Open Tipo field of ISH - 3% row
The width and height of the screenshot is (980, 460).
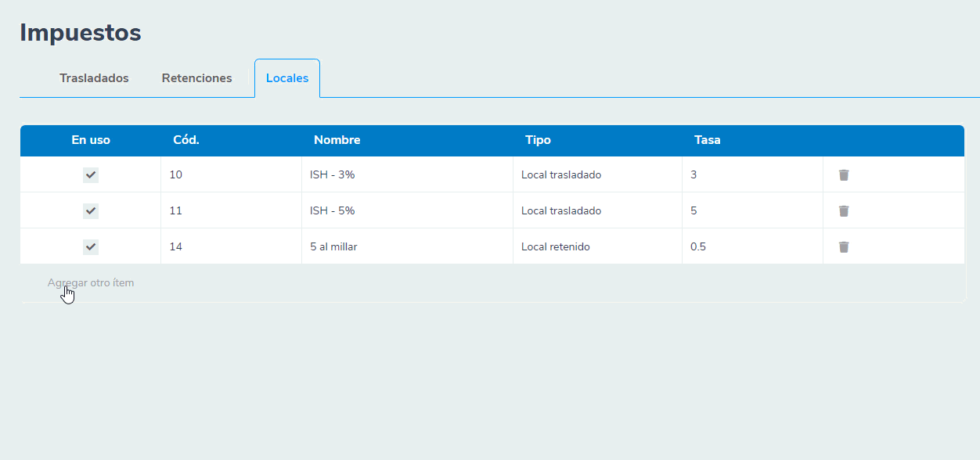[x=596, y=175]
